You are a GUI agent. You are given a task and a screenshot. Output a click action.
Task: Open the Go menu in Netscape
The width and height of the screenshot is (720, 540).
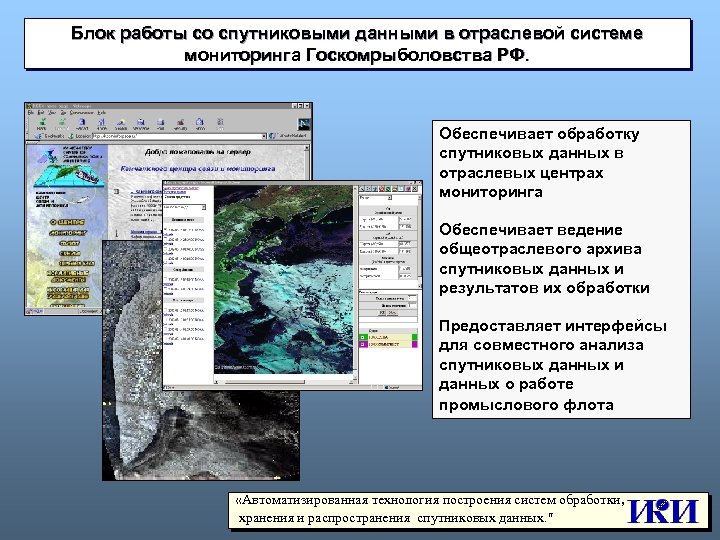[x=63, y=112]
